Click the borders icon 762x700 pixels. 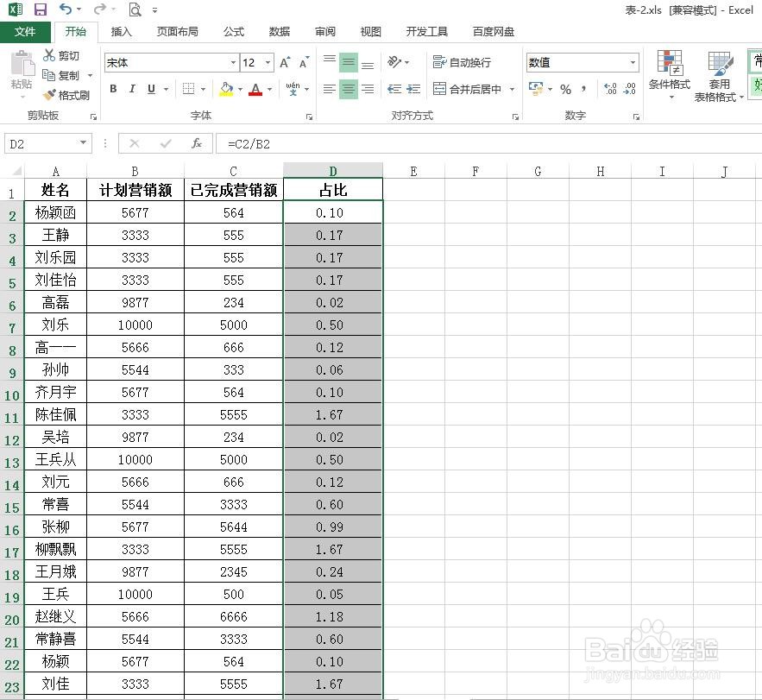pos(188,89)
